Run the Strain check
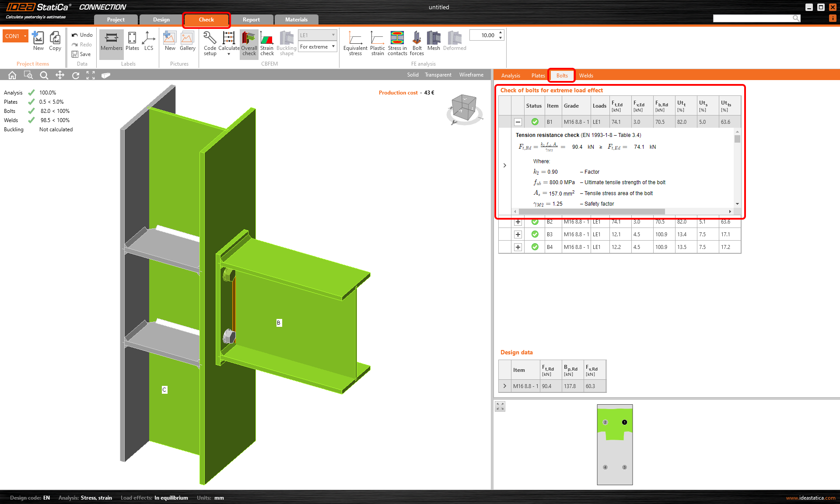The width and height of the screenshot is (840, 504). coord(266,42)
